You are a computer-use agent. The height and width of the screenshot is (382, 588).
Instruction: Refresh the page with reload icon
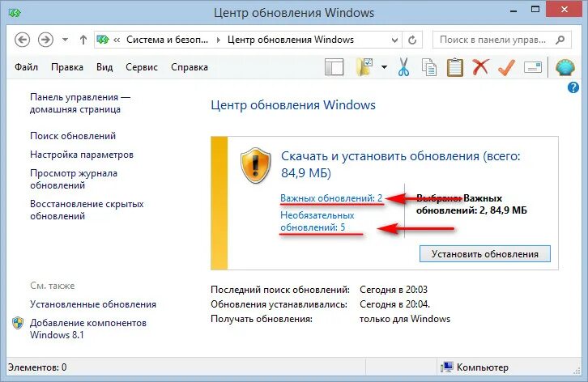[412, 40]
